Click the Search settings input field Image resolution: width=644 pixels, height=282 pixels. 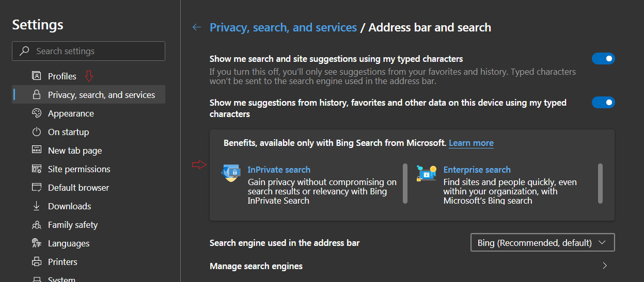point(89,51)
